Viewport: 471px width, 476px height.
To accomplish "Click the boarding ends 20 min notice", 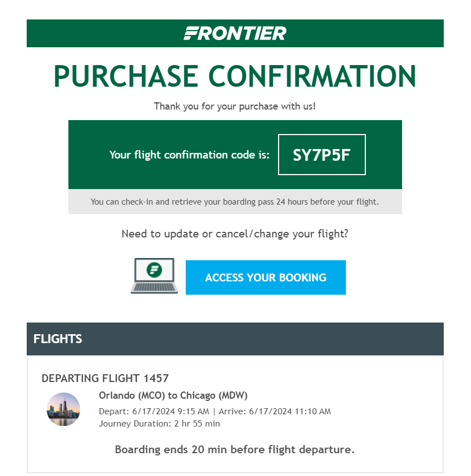I will click(235, 449).
